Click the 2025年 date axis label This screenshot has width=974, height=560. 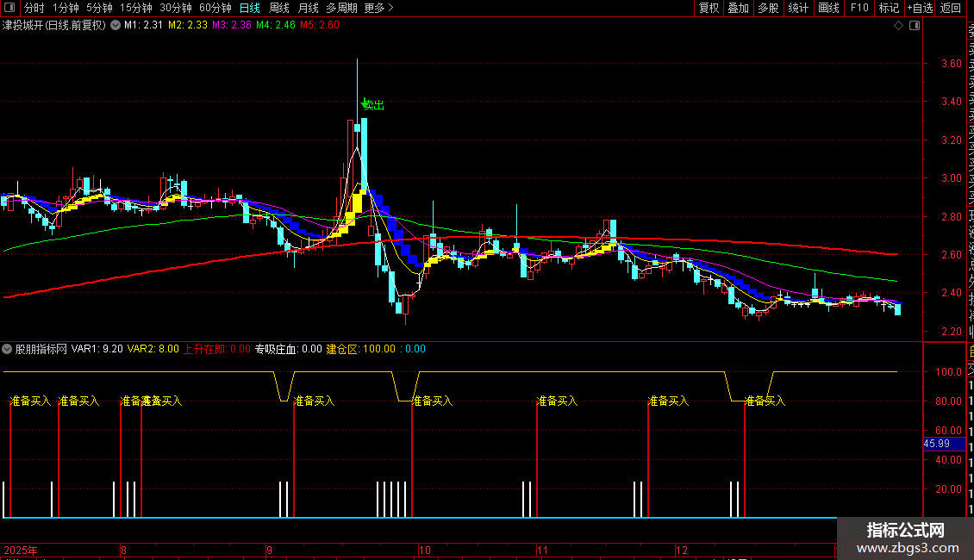point(21,550)
